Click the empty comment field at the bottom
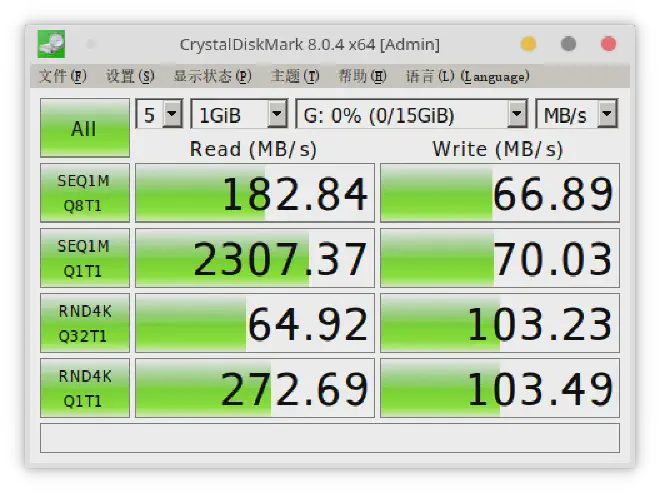This screenshot has height=493, width=660. pos(329,438)
